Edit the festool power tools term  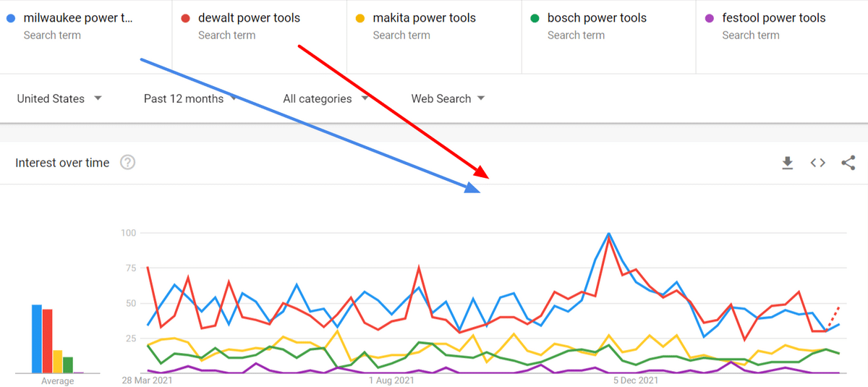pyautogui.click(x=773, y=18)
